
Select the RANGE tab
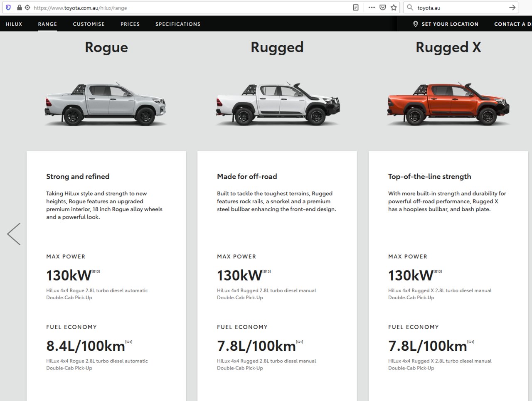point(47,24)
